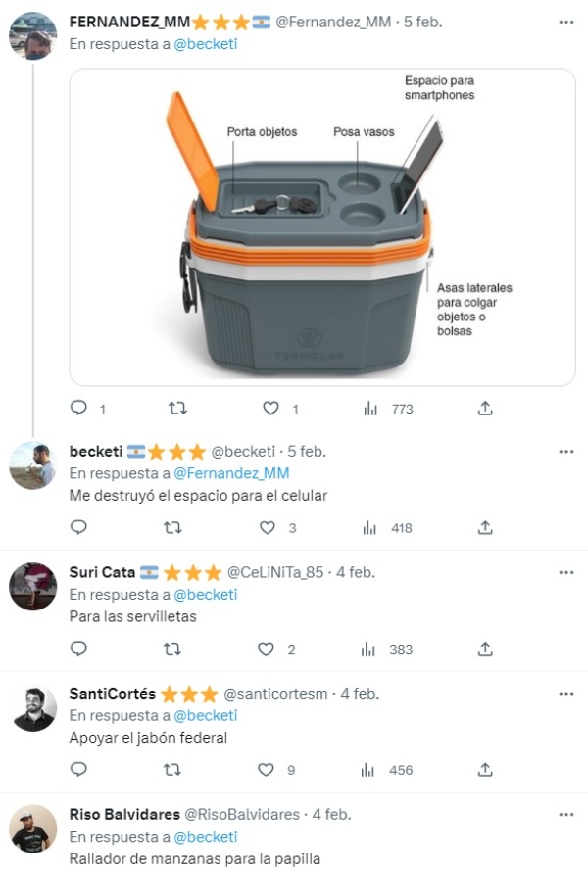This screenshot has height=877, width=588.
Task: View analytics for tweet with 456 views
Action: click(369, 770)
